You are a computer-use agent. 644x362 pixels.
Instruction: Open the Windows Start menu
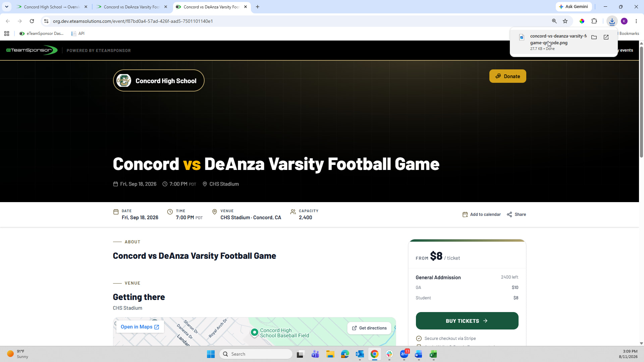[x=211, y=354]
